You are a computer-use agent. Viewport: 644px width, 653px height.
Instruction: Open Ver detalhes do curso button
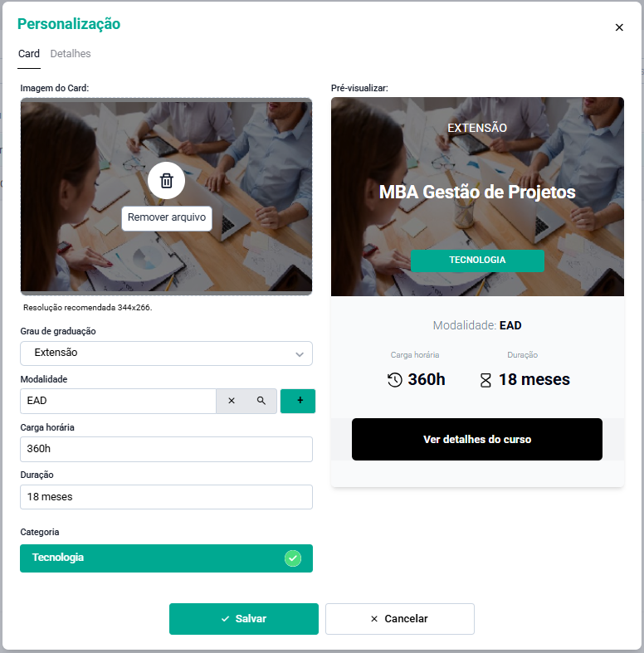(477, 440)
